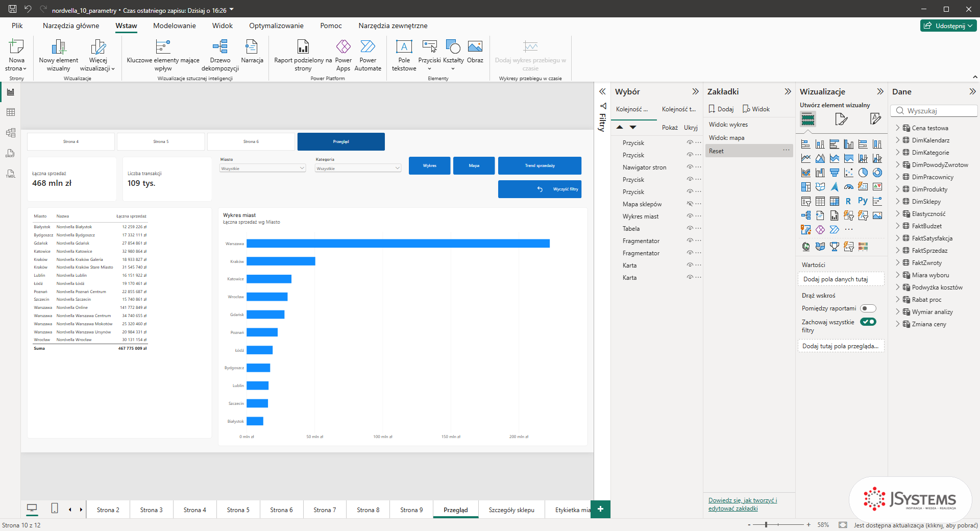This screenshot has width=980, height=531.
Task: Expand the DimKalendarz table
Action: (898, 140)
